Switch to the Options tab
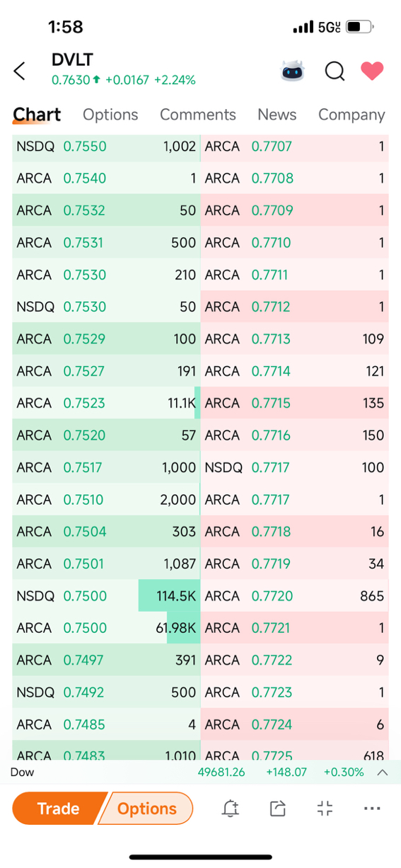401x868 pixels. [x=110, y=115]
